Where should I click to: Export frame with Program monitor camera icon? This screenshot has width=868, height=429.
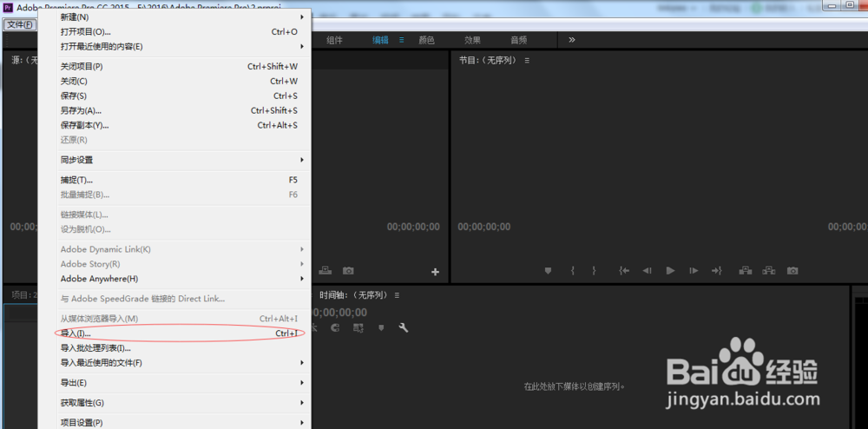point(792,271)
